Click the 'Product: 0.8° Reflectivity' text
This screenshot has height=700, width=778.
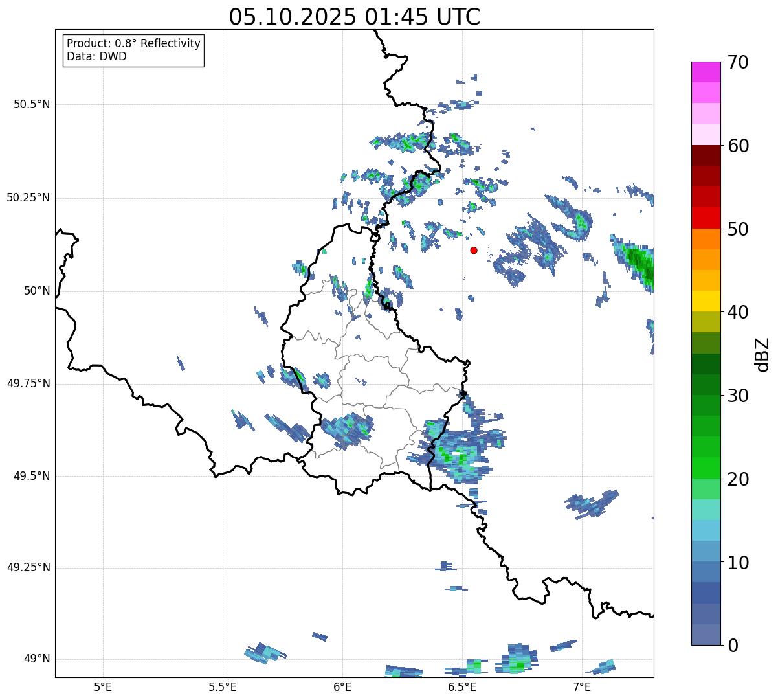click(x=134, y=43)
